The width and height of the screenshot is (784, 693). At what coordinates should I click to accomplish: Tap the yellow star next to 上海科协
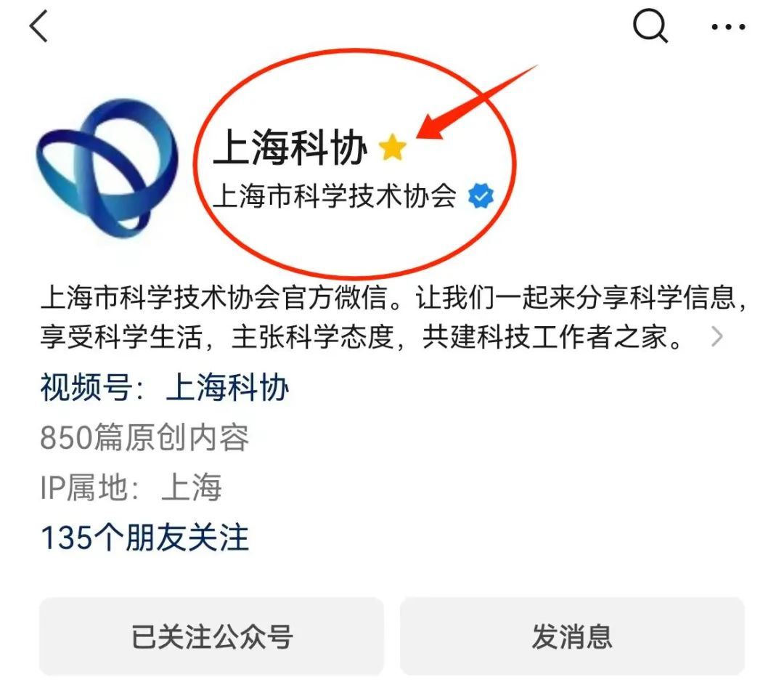point(393,147)
